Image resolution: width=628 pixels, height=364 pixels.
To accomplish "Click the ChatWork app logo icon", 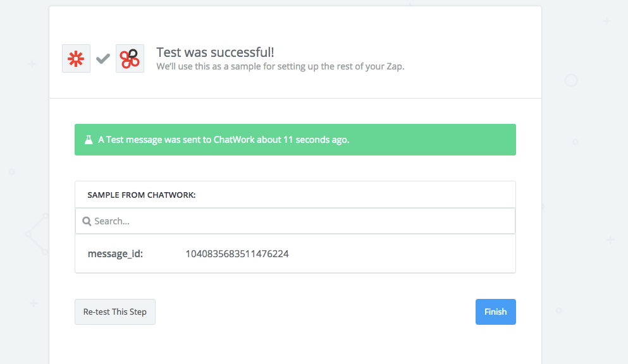I will [x=130, y=59].
